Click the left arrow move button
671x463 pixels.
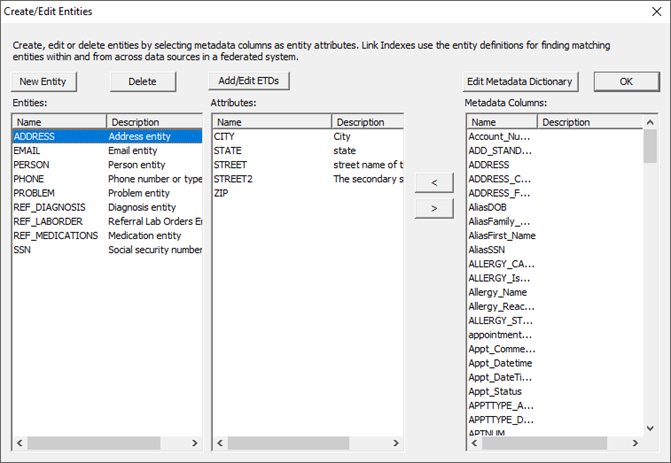434,183
